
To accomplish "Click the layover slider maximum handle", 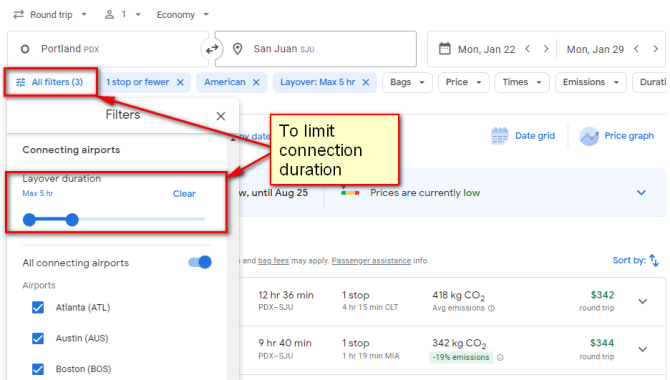I will [72, 220].
